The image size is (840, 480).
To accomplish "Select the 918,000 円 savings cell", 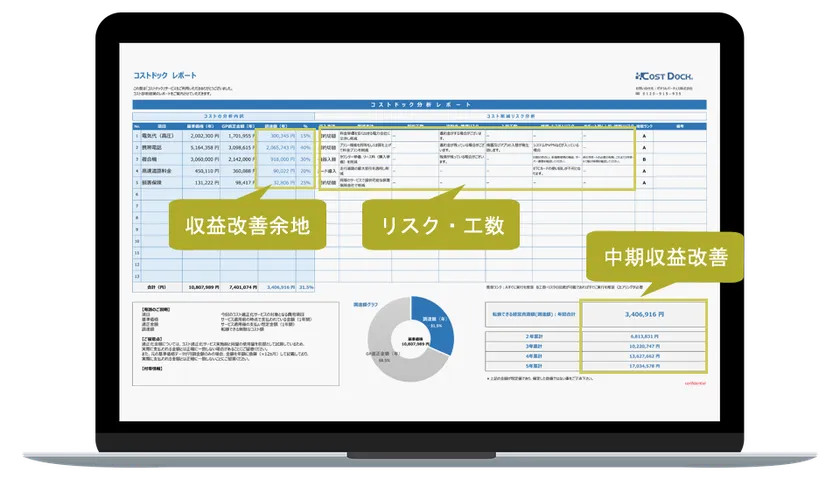I will click(278, 159).
